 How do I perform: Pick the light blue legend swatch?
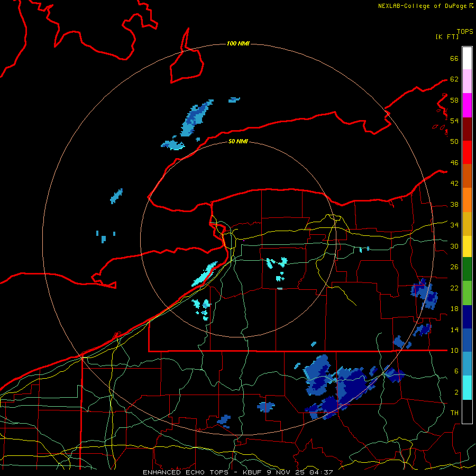(467, 364)
